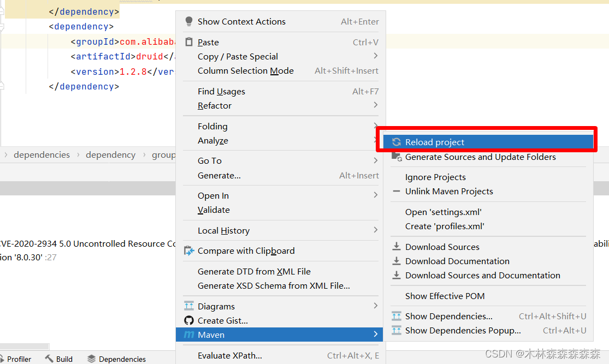Viewport: 609px width, 364px height.
Task: Select Show Context Actions
Action: point(280,21)
